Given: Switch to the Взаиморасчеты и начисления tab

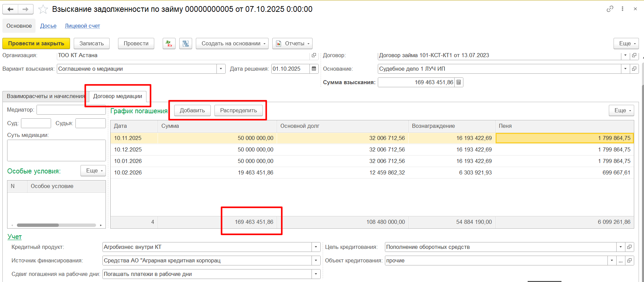Looking at the screenshot, I should pos(46,96).
